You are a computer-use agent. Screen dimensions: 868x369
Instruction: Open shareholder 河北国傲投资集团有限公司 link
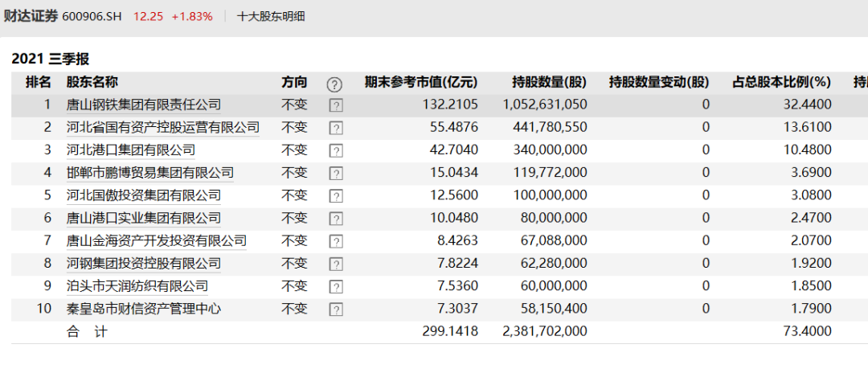pos(143,195)
